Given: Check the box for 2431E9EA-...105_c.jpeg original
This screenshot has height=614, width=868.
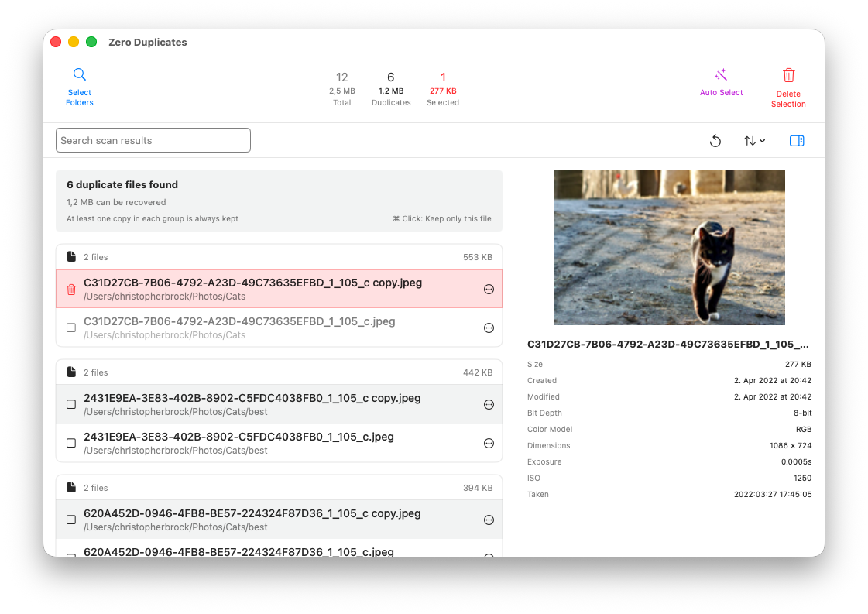Looking at the screenshot, I should (x=71, y=444).
